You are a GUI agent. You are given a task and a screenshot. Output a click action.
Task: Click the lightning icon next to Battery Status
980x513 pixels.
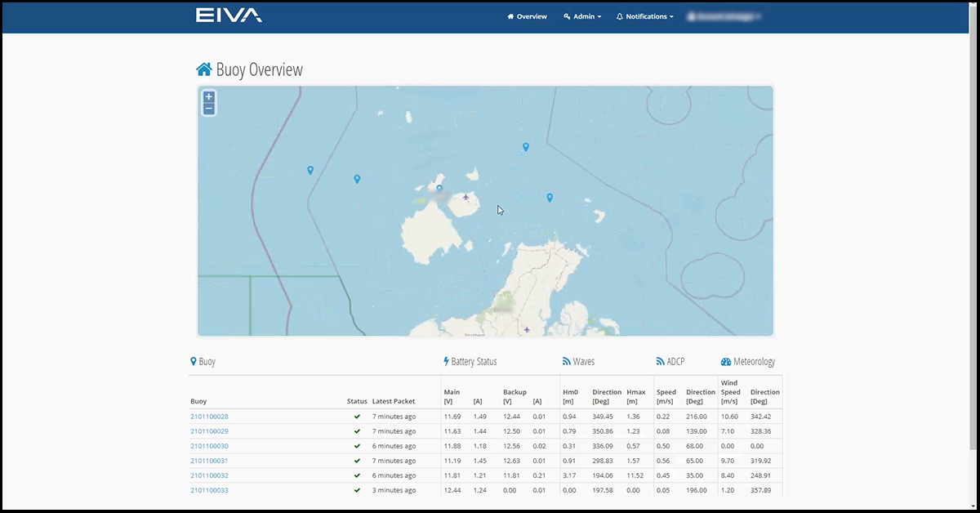(446, 361)
